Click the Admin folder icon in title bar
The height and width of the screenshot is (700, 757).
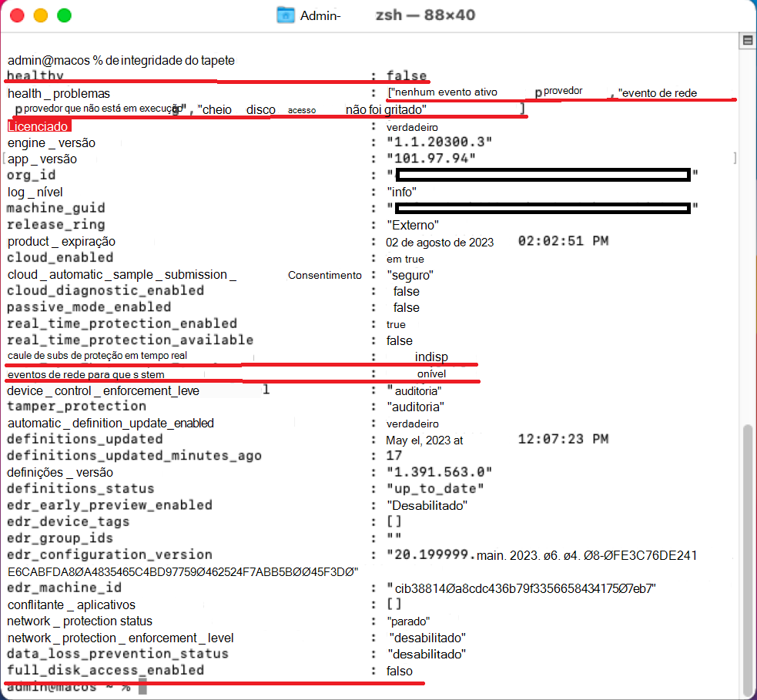(286, 15)
